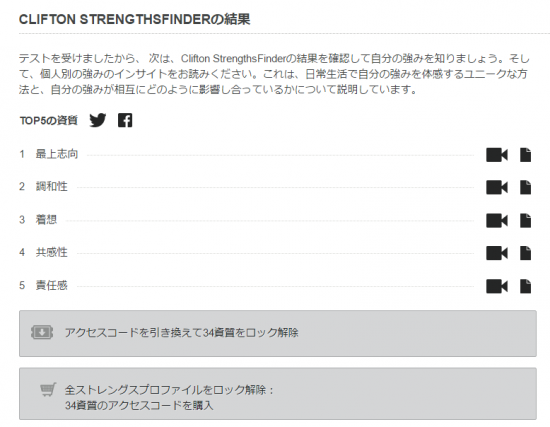Screen dimensions: 550x427
Task: Play the video for 調和性
Action: tap(497, 187)
